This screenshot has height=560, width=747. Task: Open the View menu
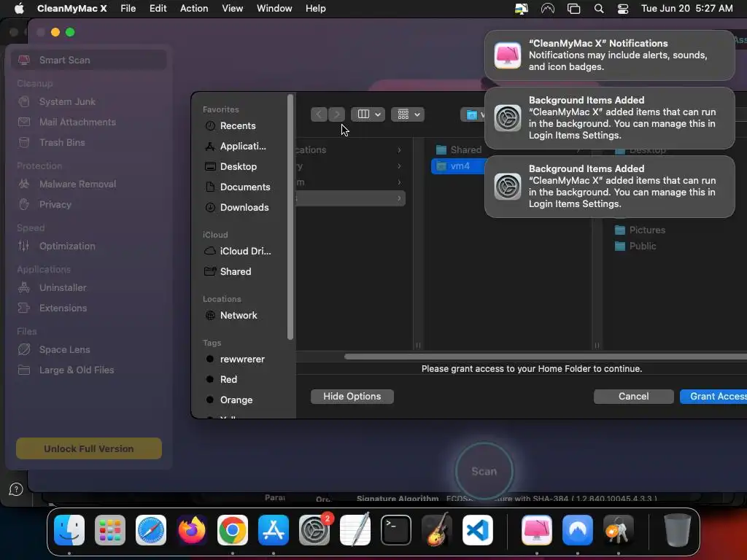[232, 9]
